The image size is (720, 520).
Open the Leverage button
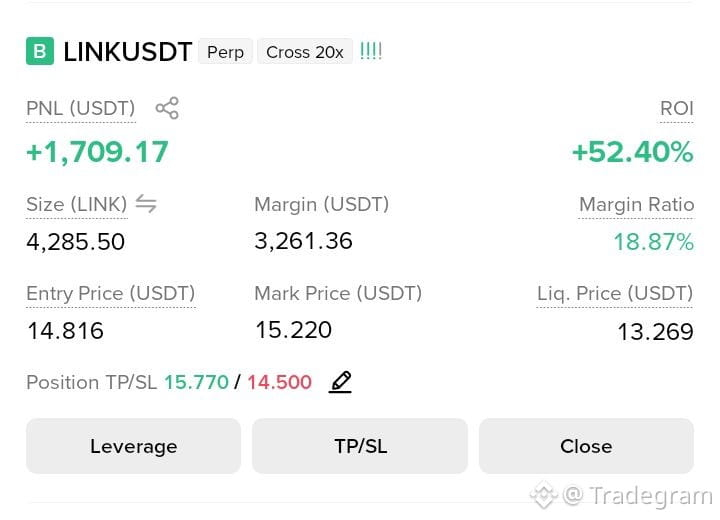134,446
